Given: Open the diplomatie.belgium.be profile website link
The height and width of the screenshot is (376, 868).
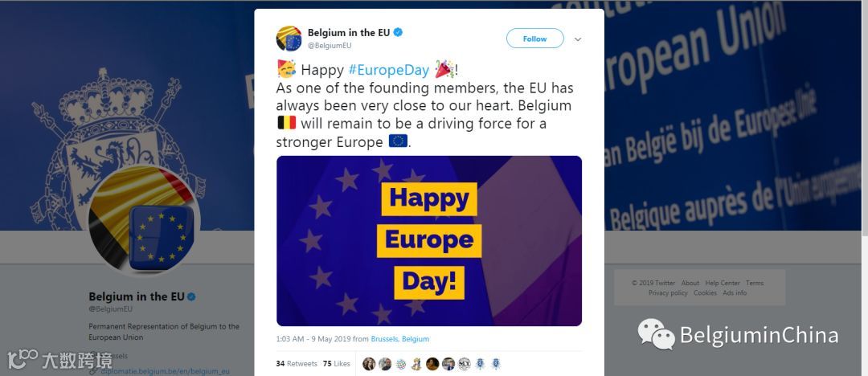Looking at the screenshot, I should click(x=165, y=371).
